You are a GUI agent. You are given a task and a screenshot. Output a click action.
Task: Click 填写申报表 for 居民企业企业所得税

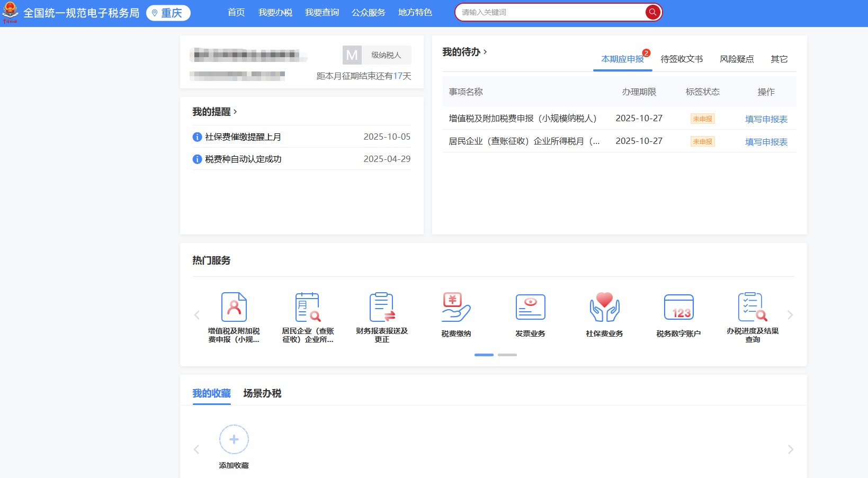[766, 142]
